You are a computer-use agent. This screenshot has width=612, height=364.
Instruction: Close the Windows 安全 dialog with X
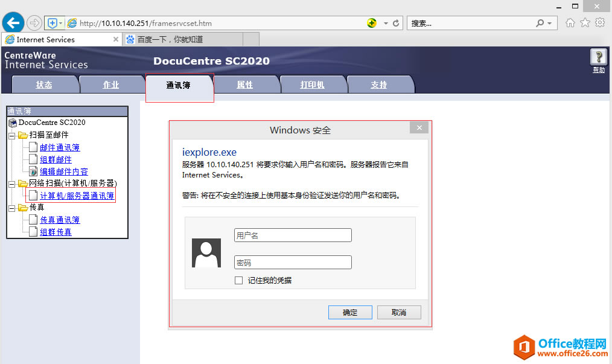pyautogui.click(x=419, y=128)
